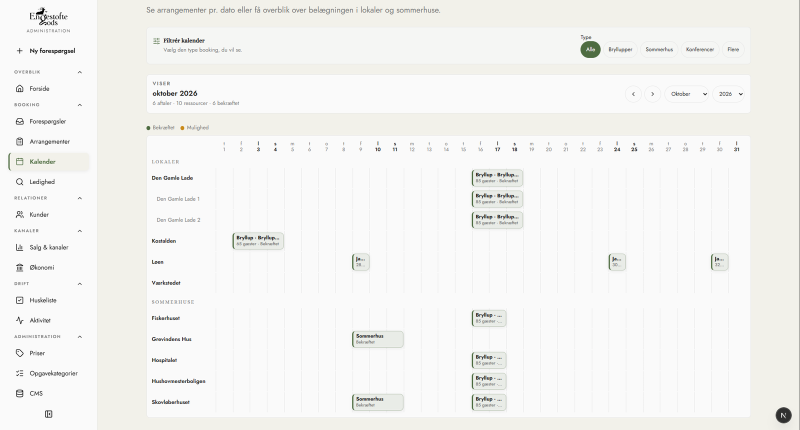Open the 2026 year dropdown
Image resolution: width=800 pixels, height=430 pixels.
click(x=728, y=94)
